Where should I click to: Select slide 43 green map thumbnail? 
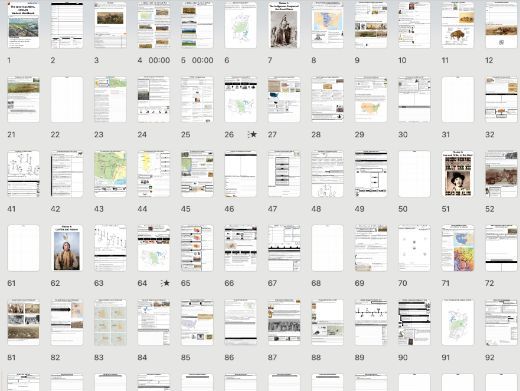(110, 174)
